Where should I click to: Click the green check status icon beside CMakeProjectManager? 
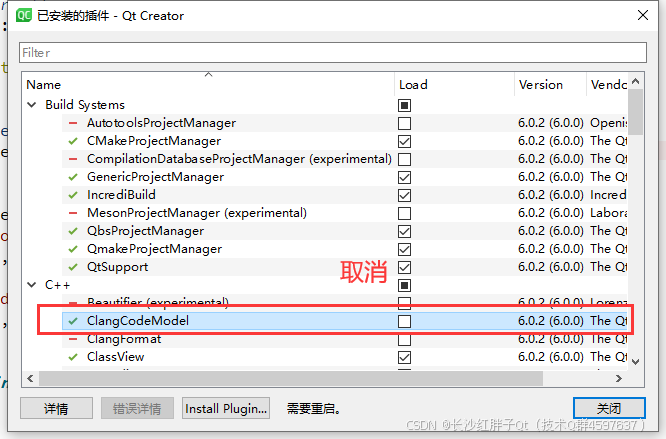click(x=73, y=141)
